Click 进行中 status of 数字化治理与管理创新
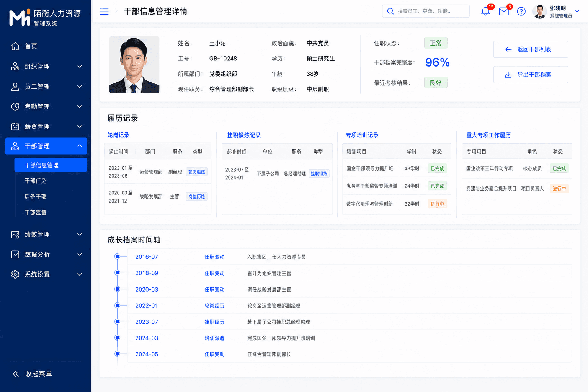 437,204
